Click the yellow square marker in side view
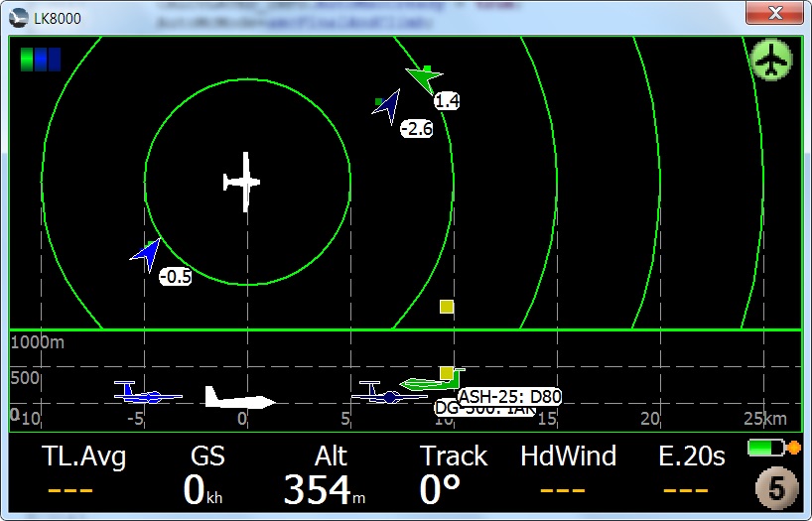The image size is (812, 521). tap(447, 373)
